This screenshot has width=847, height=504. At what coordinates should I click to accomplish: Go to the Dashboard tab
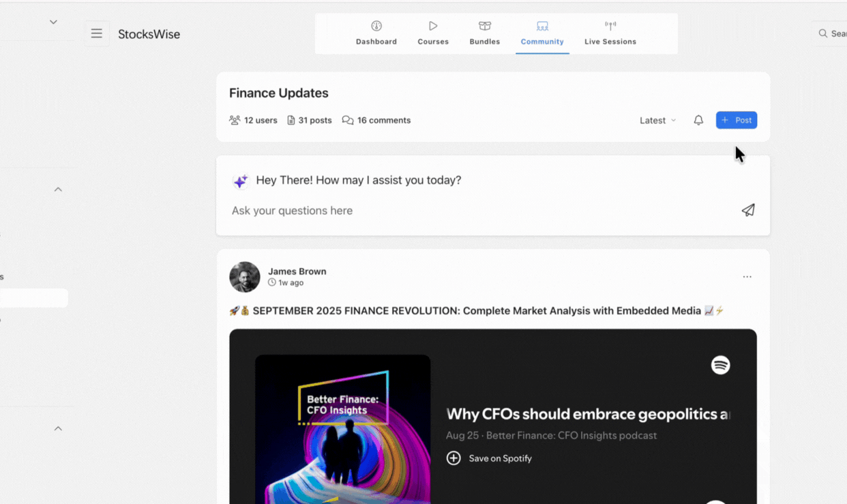pyautogui.click(x=376, y=33)
